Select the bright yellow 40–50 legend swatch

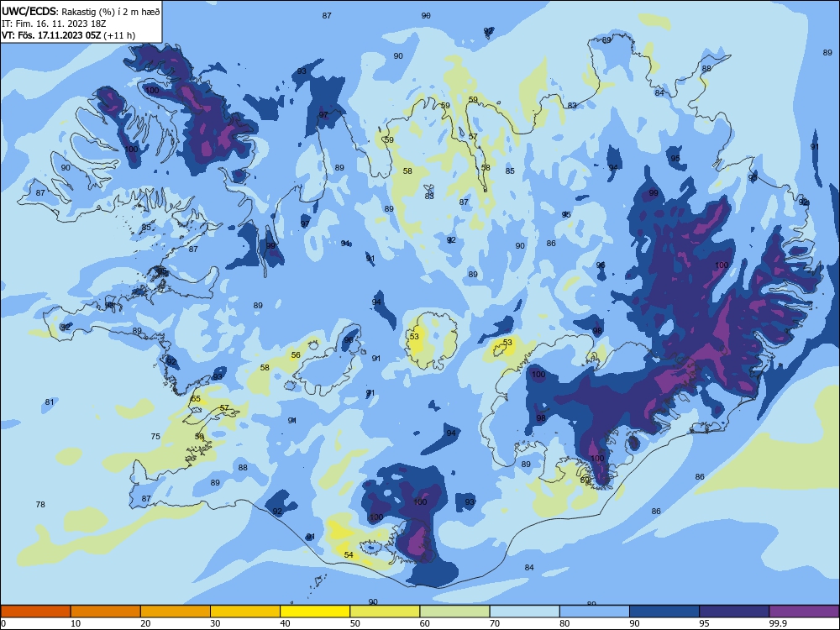(x=315, y=612)
